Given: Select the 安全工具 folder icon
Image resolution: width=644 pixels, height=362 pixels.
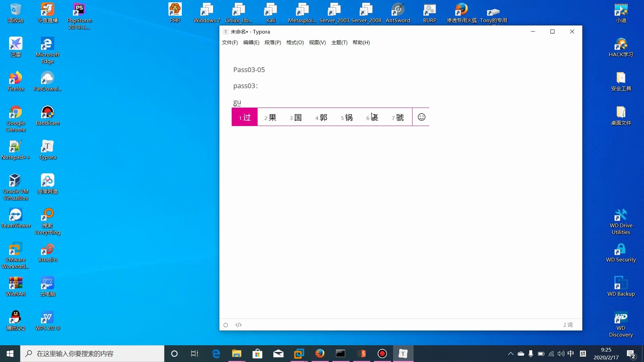Looking at the screenshot, I should [621, 81].
